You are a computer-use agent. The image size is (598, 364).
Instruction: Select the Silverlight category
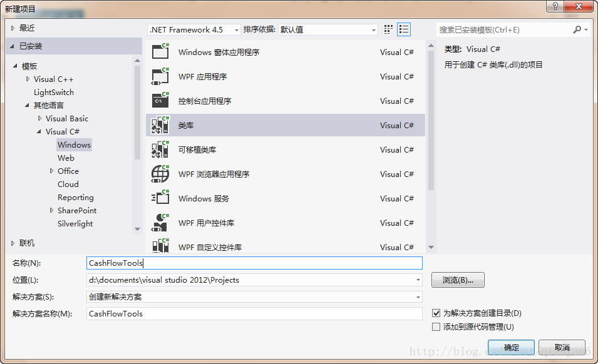point(75,223)
